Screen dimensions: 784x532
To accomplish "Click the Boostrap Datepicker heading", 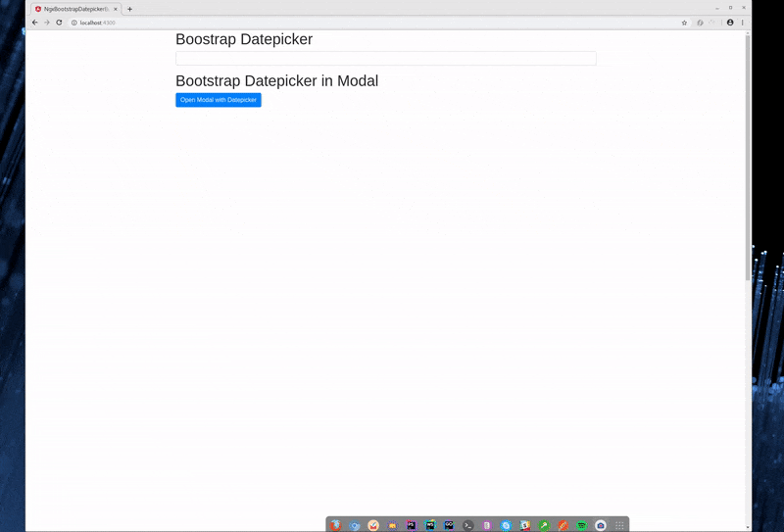I will click(x=244, y=39).
